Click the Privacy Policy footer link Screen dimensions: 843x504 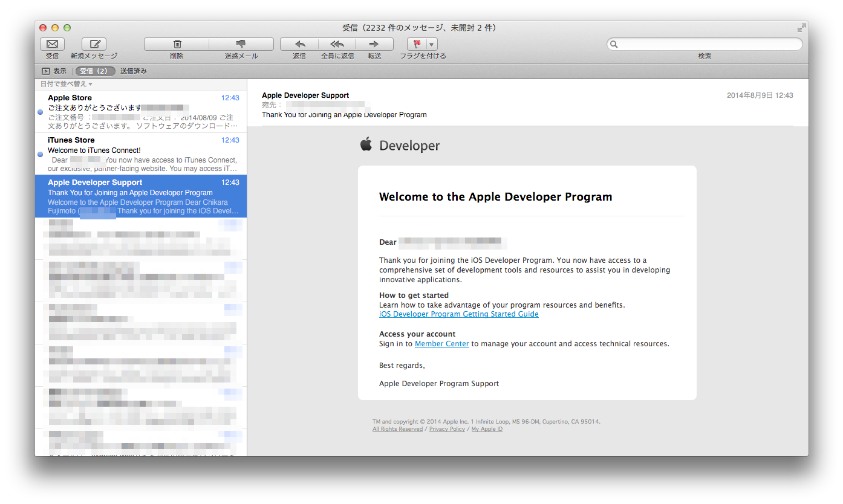click(x=447, y=429)
